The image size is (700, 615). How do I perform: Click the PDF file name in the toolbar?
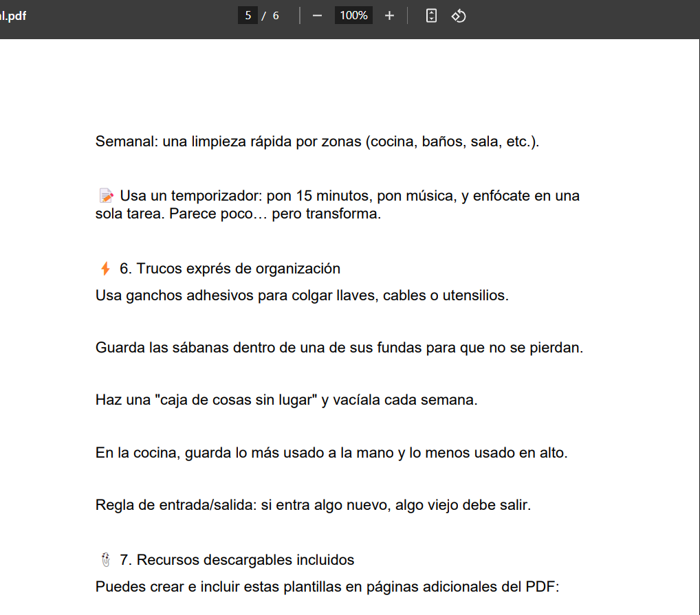tap(14, 16)
